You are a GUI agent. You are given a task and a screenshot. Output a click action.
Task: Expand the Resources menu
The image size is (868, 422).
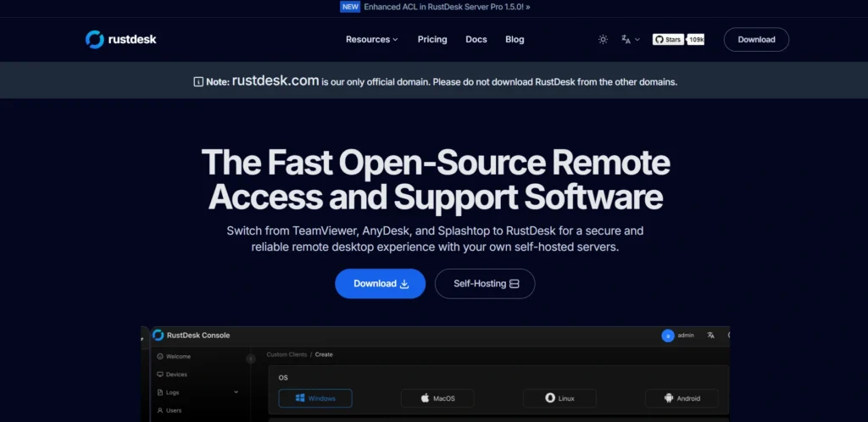(x=372, y=39)
